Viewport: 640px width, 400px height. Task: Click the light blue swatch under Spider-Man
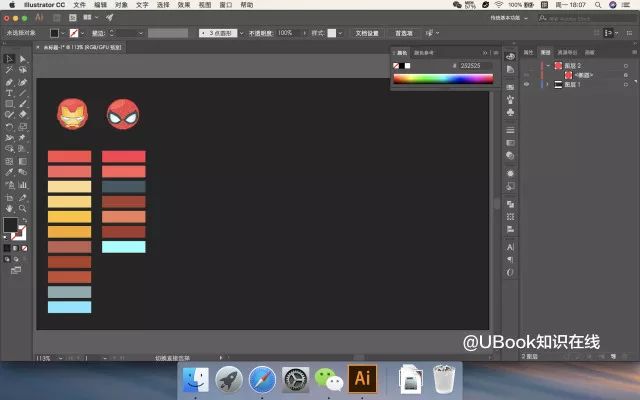tap(124, 247)
